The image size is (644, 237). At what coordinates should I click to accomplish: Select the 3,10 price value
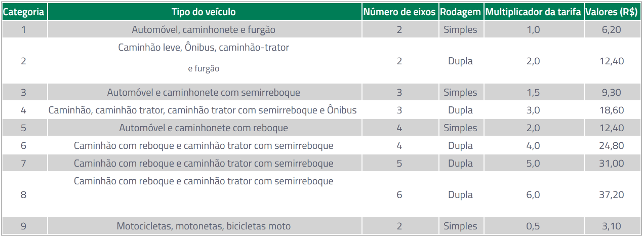pos(612,226)
